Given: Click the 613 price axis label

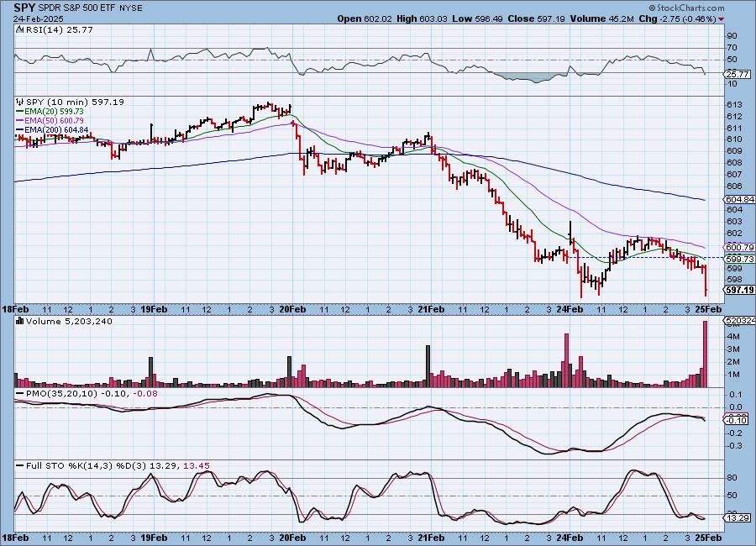Looking at the screenshot, I should [734, 105].
